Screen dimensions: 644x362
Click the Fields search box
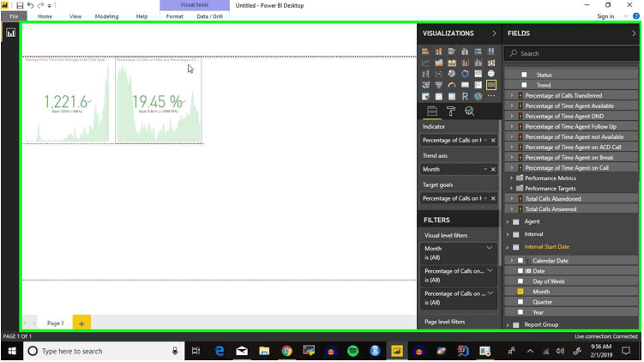[x=571, y=53]
